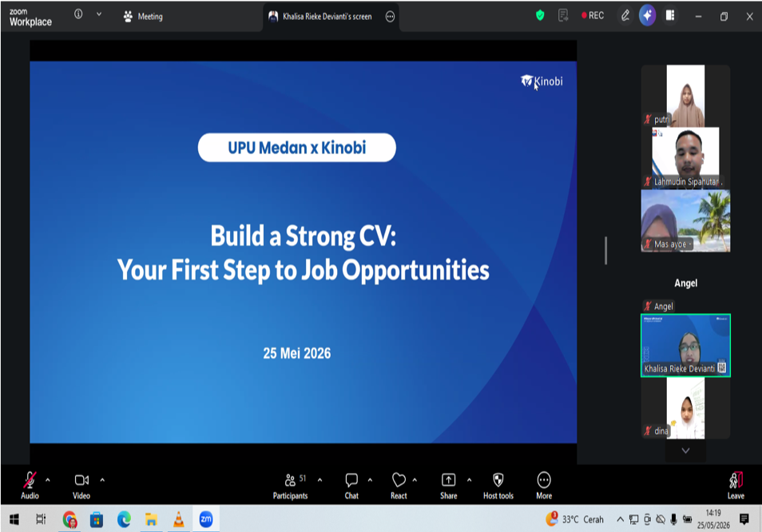Select Mas ayoe video thumbnail
762x532 pixels.
coord(685,220)
